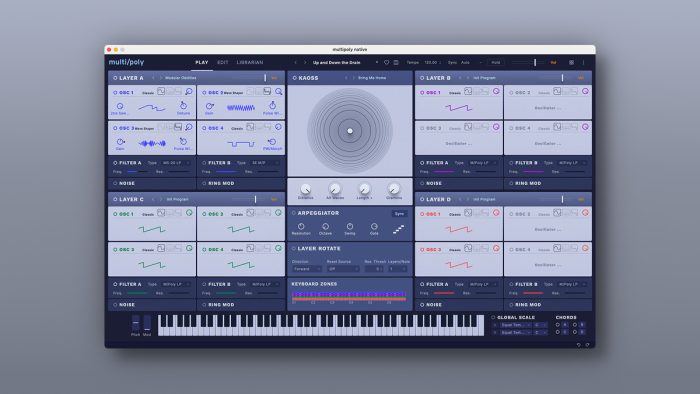Toggle Layer B Ring Mod on
This screenshot has width=700, height=394.
(511, 183)
